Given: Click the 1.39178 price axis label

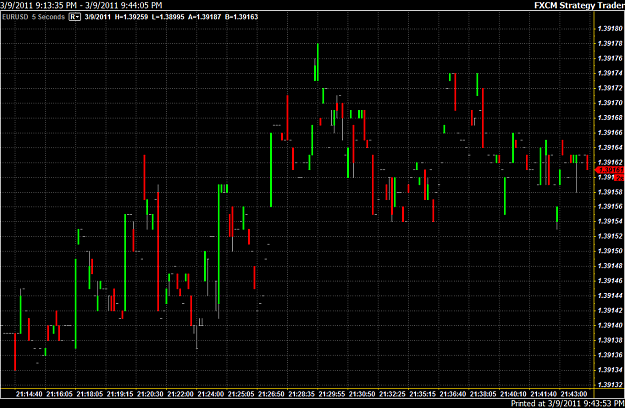Looking at the screenshot, I should (x=610, y=43).
